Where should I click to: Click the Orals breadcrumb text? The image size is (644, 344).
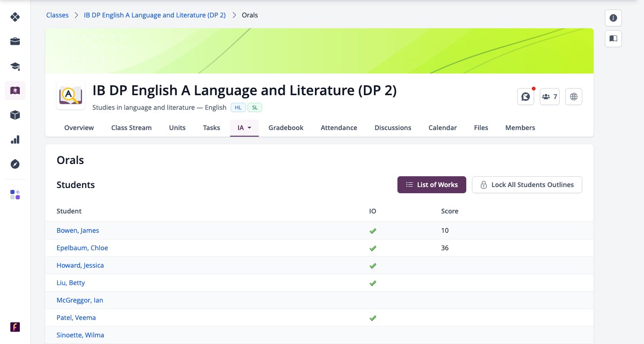tap(250, 15)
